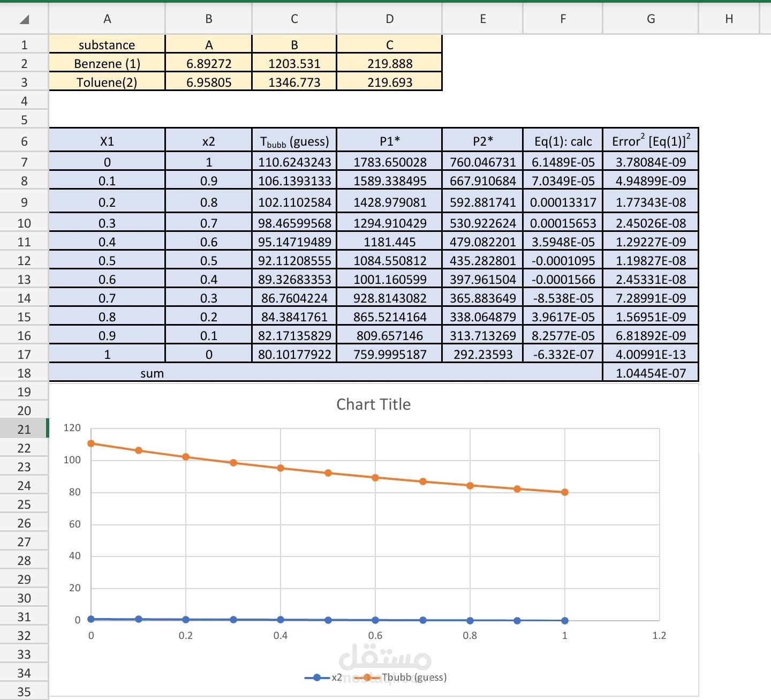Click the Select All corner triangle

24,20
